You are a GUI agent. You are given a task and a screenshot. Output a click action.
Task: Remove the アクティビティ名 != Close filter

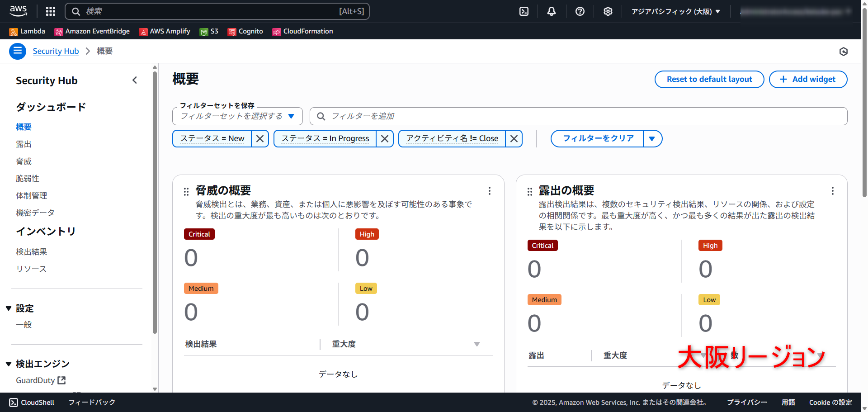514,138
